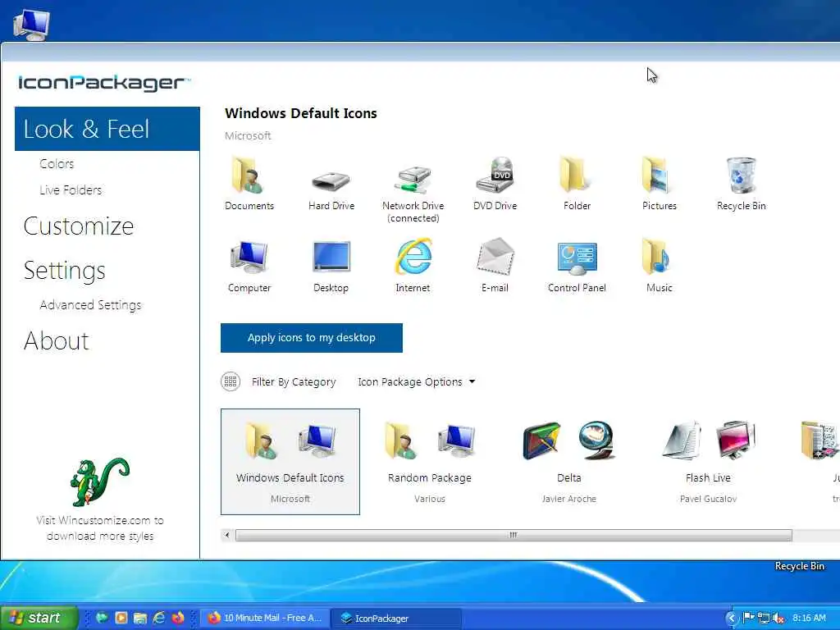
Task: Open the Windows Start menu
Action: pyautogui.click(x=39, y=618)
